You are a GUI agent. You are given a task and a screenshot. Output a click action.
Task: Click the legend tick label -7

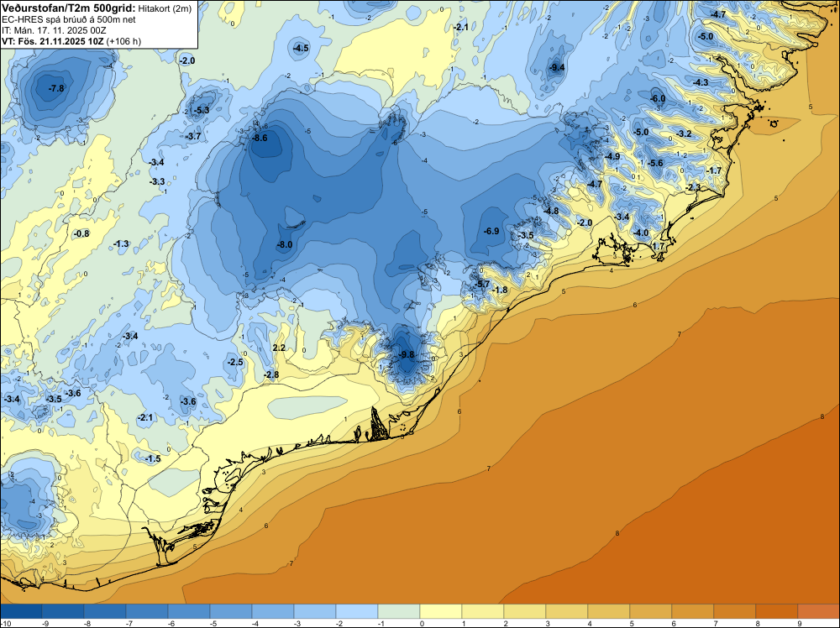128,623
